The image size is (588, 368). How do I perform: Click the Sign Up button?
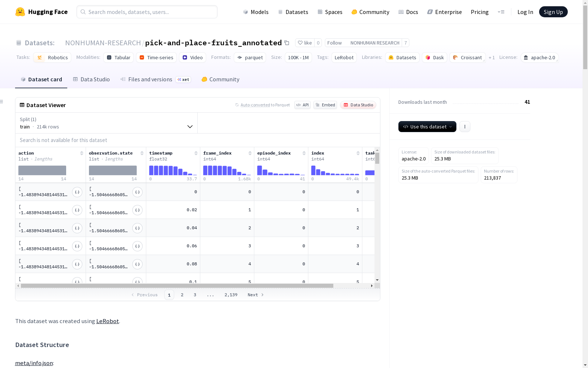(x=553, y=12)
